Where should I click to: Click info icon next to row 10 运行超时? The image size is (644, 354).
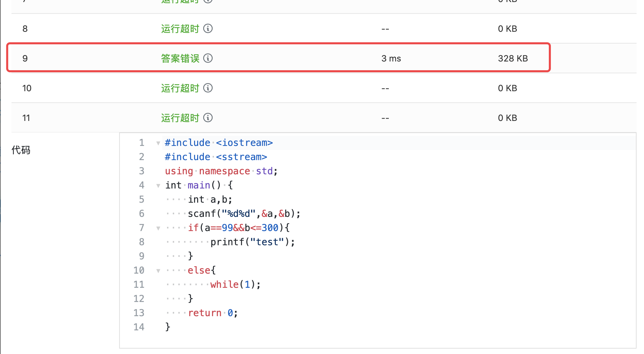click(x=208, y=88)
